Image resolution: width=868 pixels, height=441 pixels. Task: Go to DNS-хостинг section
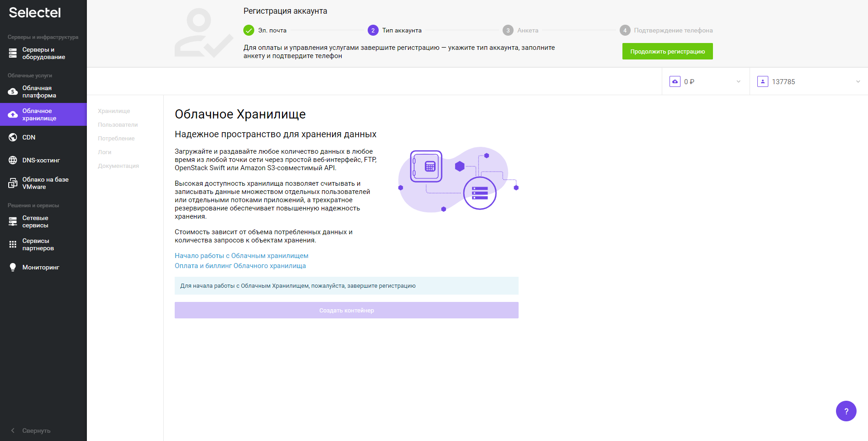[43, 160]
